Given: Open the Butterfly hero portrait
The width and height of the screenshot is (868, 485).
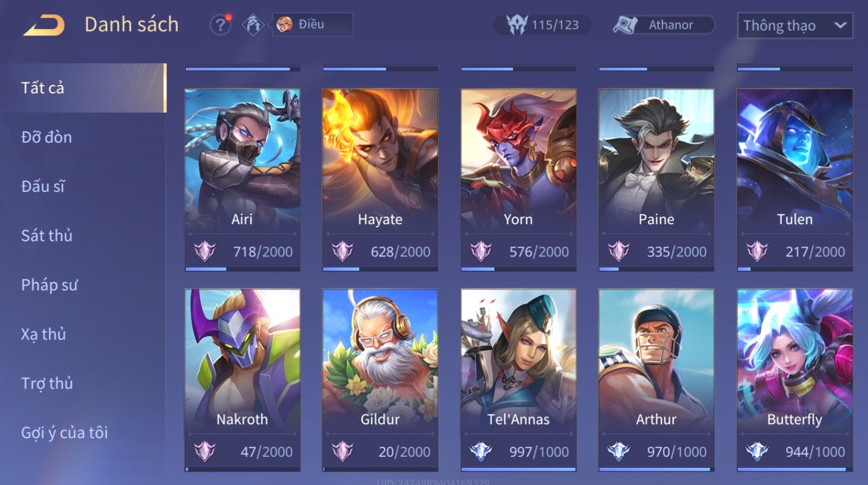Looking at the screenshot, I should pos(794,360).
